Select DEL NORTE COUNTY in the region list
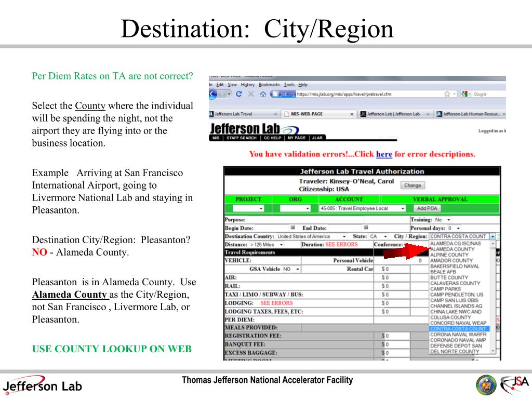Image resolution: width=532 pixels, height=399 pixels. [455, 352]
